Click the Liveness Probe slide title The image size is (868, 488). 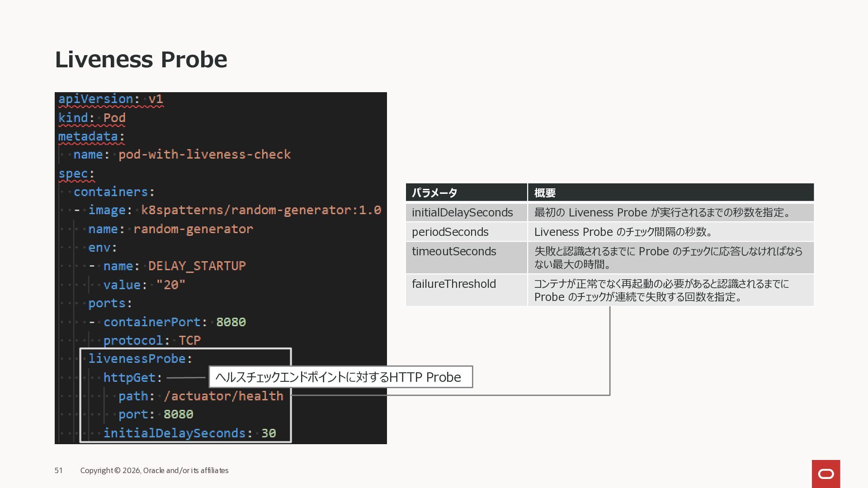[x=141, y=60]
